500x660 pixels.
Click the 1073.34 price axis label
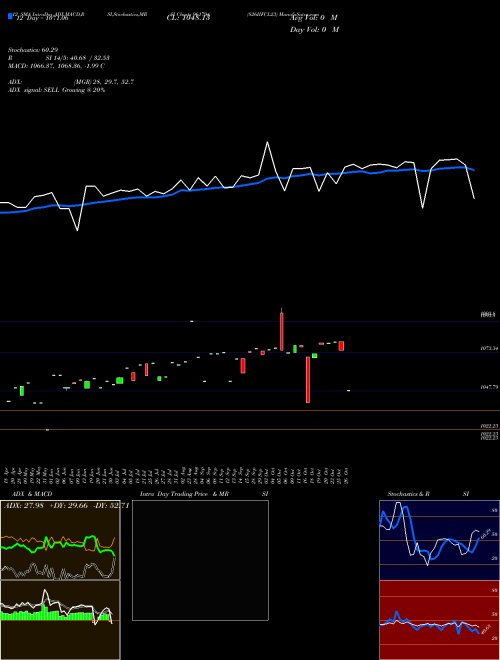click(489, 349)
